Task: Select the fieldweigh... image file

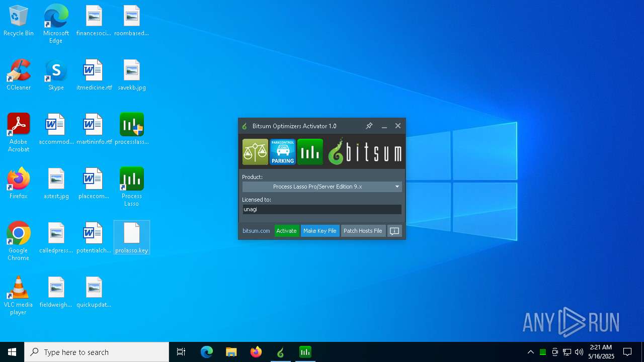Action: pyautogui.click(x=56, y=292)
